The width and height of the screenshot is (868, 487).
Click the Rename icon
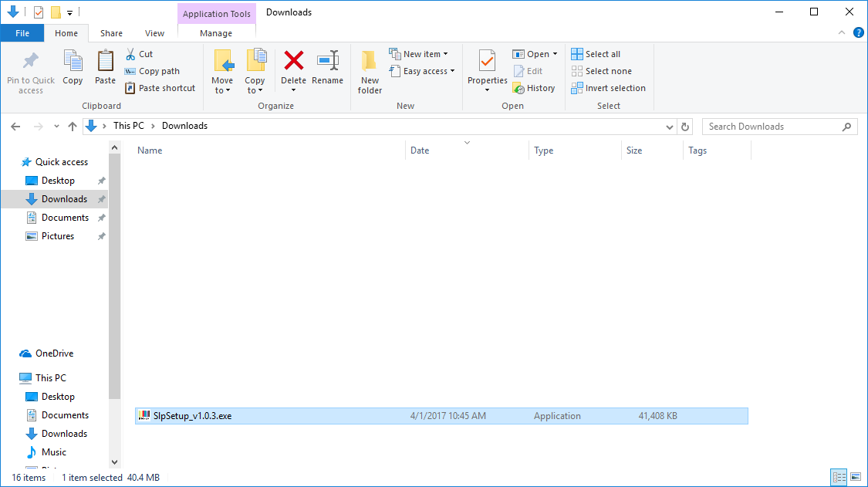pyautogui.click(x=327, y=62)
